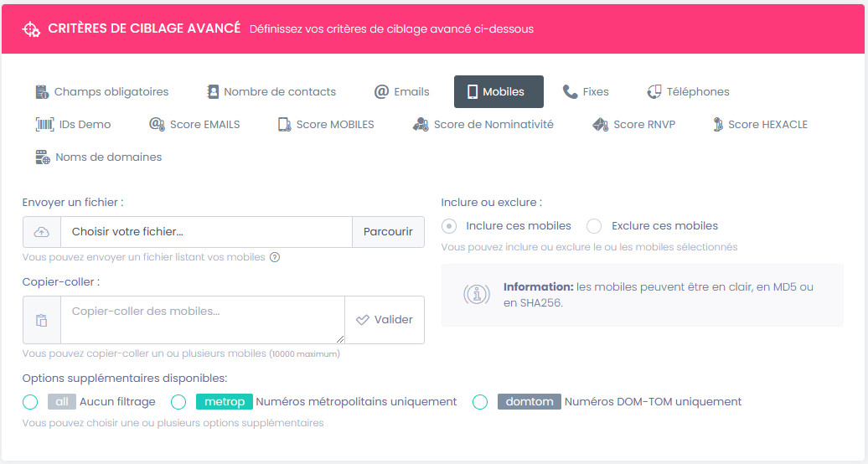This screenshot has height=464, width=868.
Task: Click the help icon beside file upload hint
Action: [x=275, y=257]
